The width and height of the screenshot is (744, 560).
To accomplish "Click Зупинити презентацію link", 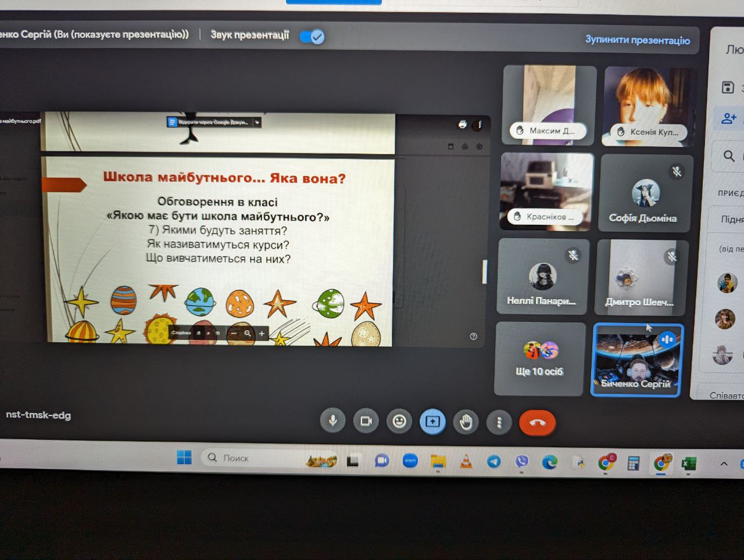I will pyautogui.click(x=637, y=40).
